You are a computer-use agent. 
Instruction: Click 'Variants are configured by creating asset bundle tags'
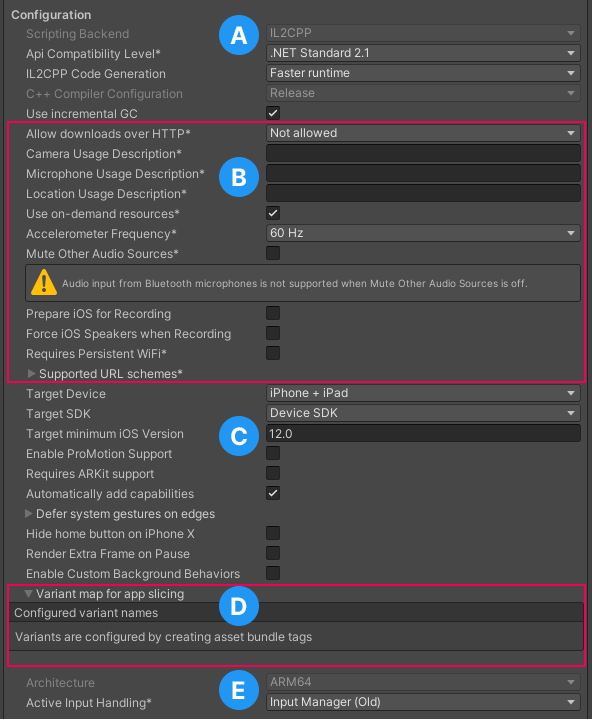pos(163,637)
